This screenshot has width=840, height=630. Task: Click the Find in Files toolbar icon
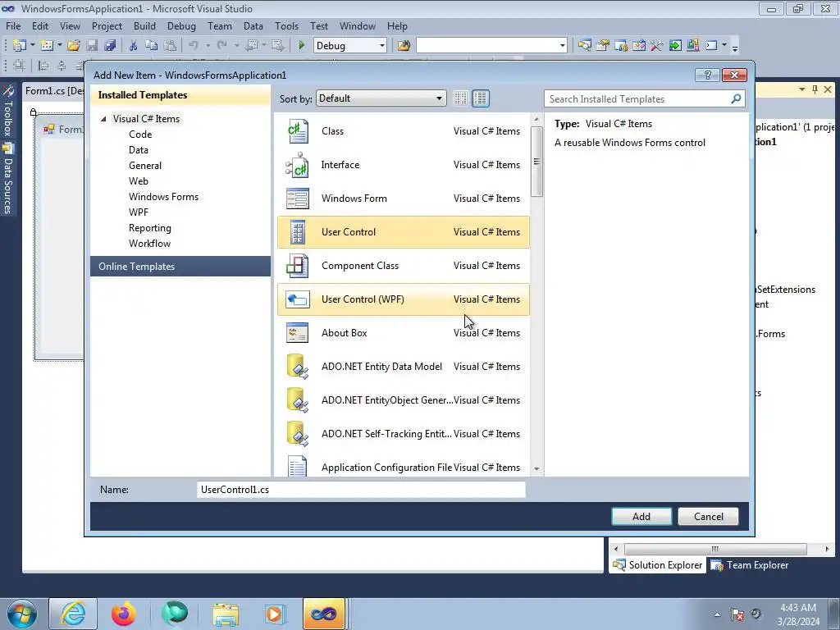404,46
